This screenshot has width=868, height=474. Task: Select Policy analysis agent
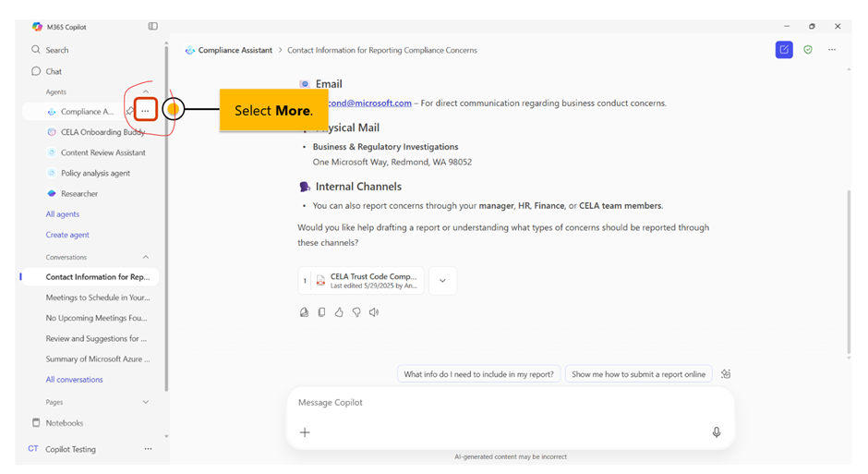pyautogui.click(x=90, y=173)
